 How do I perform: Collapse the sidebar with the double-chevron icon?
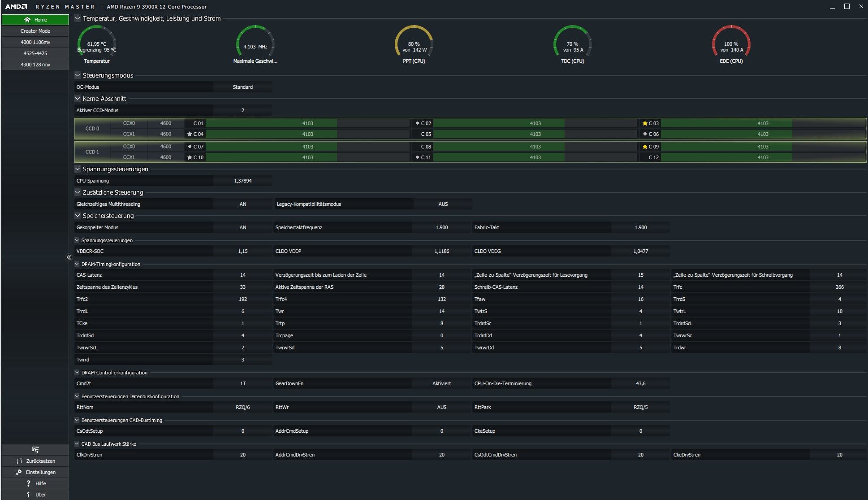click(x=69, y=257)
